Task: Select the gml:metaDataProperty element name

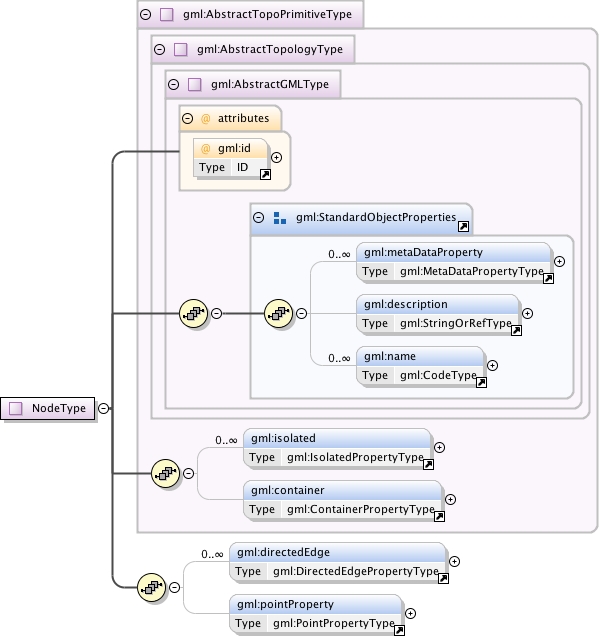Action: pos(423,252)
